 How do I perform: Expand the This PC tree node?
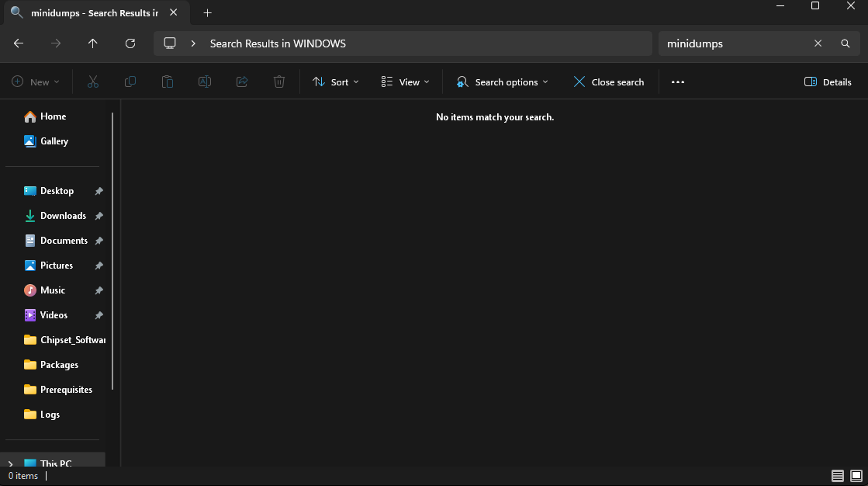10,463
